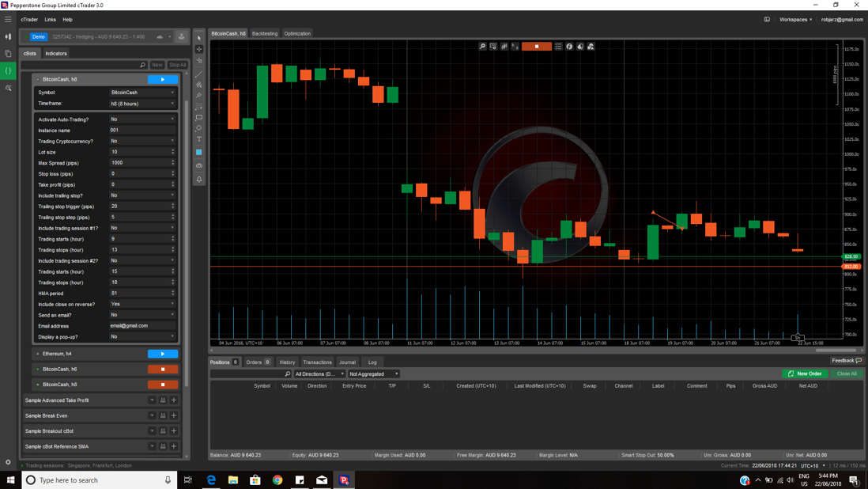The width and height of the screenshot is (868, 489).
Task: Open the Copy section in left sidebar
Action: click(x=9, y=54)
